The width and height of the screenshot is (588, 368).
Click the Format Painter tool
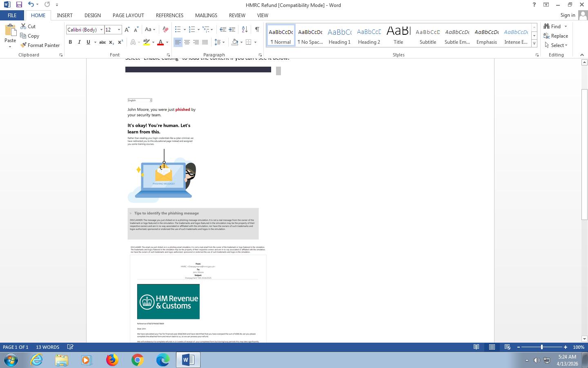pos(40,45)
